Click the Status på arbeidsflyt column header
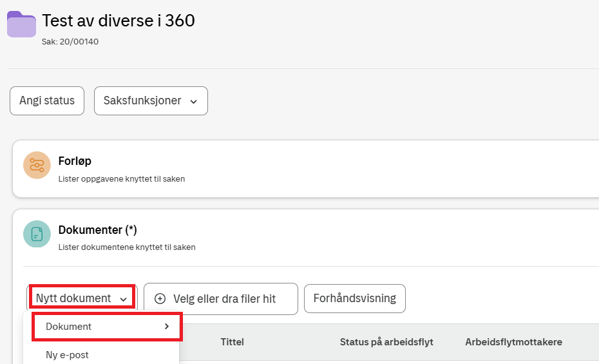The image size is (599, 364). (x=386, y=342)
